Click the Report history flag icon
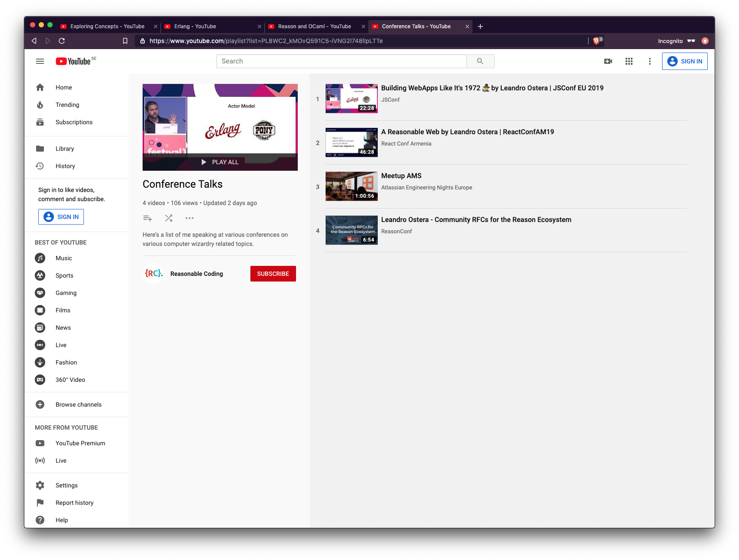The image size is (739, 560). pyautogui.click(x=40, y=503)
